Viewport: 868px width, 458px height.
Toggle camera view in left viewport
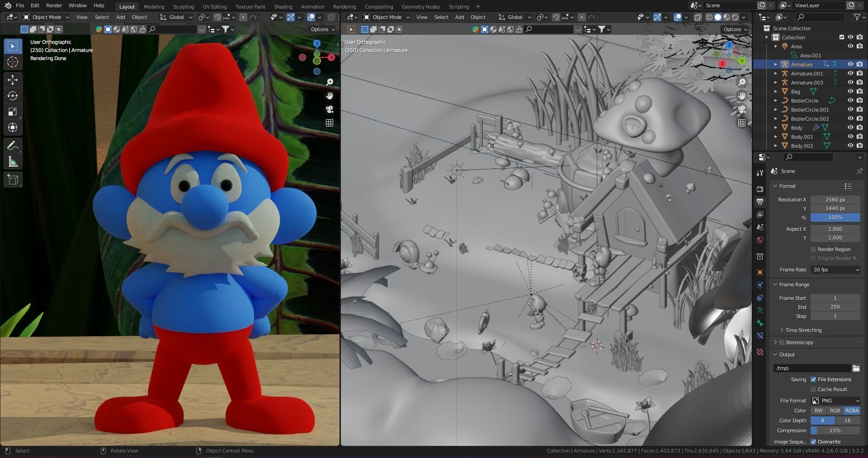[x=330, y=109]
